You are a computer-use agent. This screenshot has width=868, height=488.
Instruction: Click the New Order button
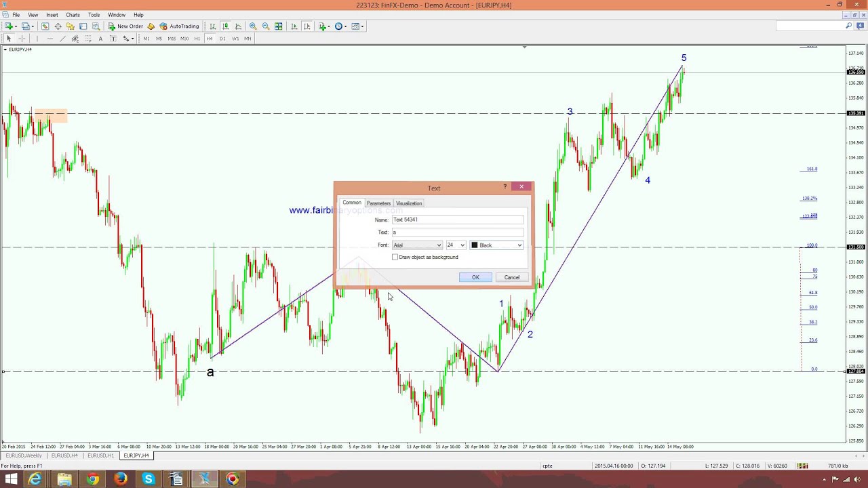(125, 26)
